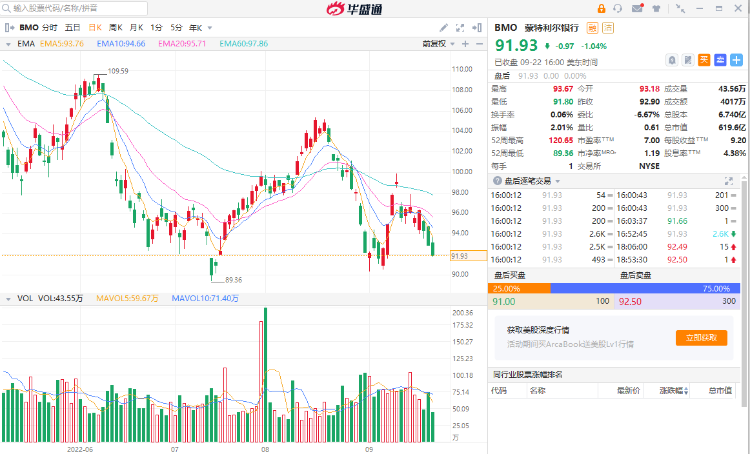Open the messages envelope icon
This screenshot has height=454, width=750.
[x=638, y=9]
